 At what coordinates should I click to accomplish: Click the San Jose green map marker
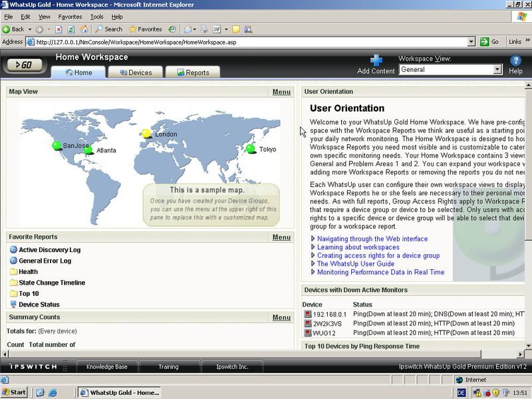coord(57,146)
